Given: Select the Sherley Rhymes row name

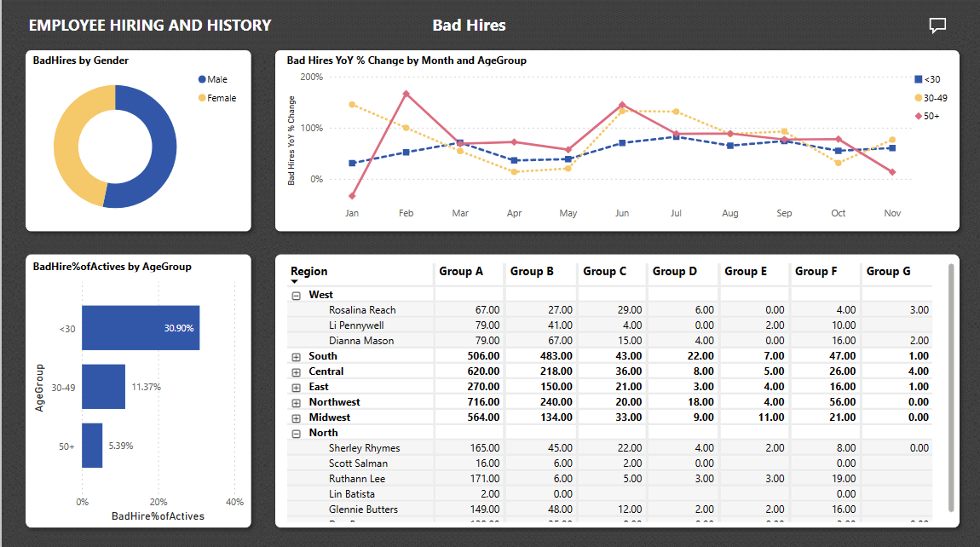Looking at the screenshot, I should (x=364, y=448).
